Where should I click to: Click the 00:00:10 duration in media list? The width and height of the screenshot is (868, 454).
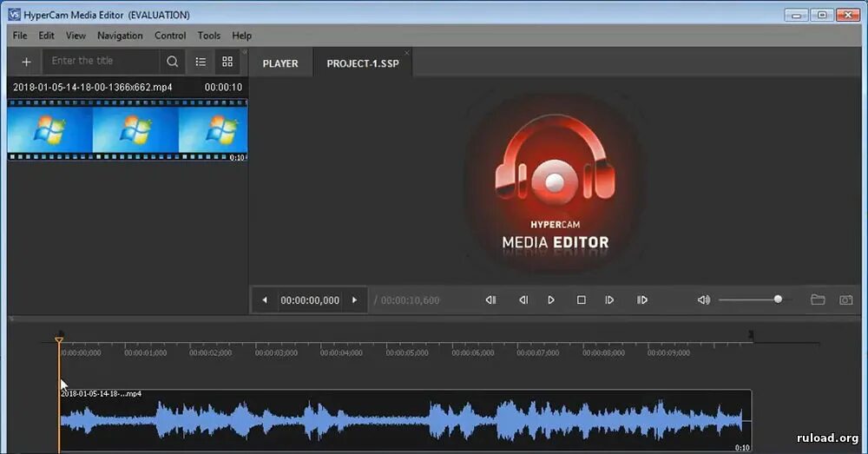223,88
